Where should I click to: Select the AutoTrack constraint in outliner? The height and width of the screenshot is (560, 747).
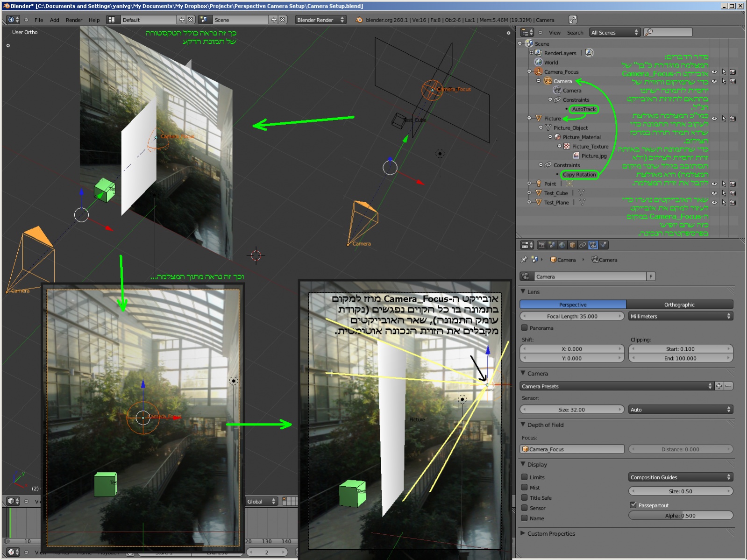(584, 109)
